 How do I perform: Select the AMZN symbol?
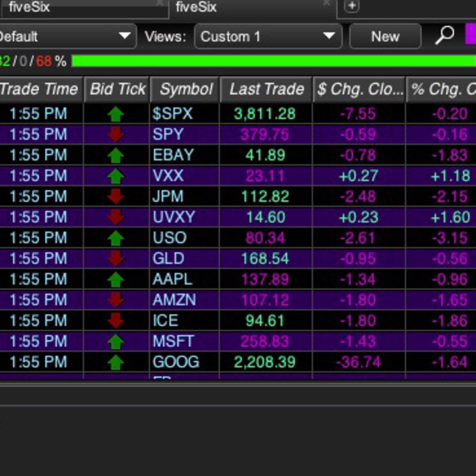(174, 300)
